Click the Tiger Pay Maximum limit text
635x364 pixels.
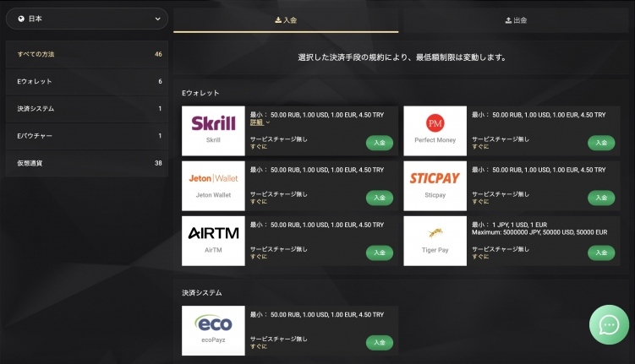click(539, 232)
